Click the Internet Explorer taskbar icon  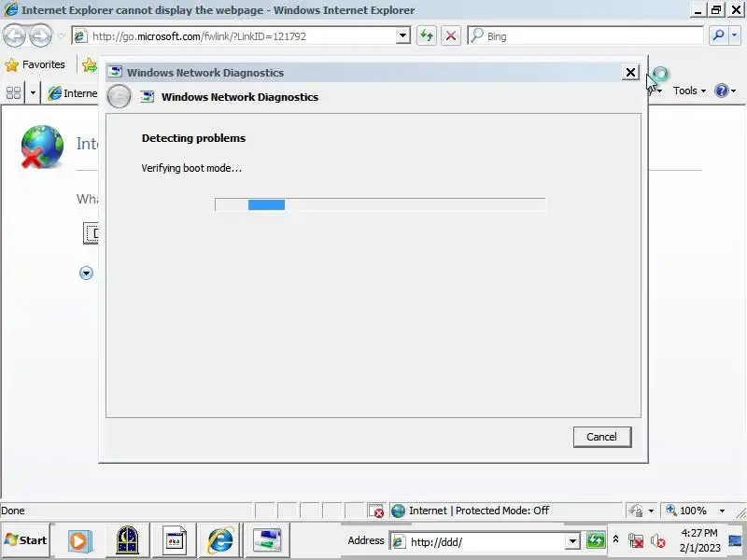coord(220,541)
